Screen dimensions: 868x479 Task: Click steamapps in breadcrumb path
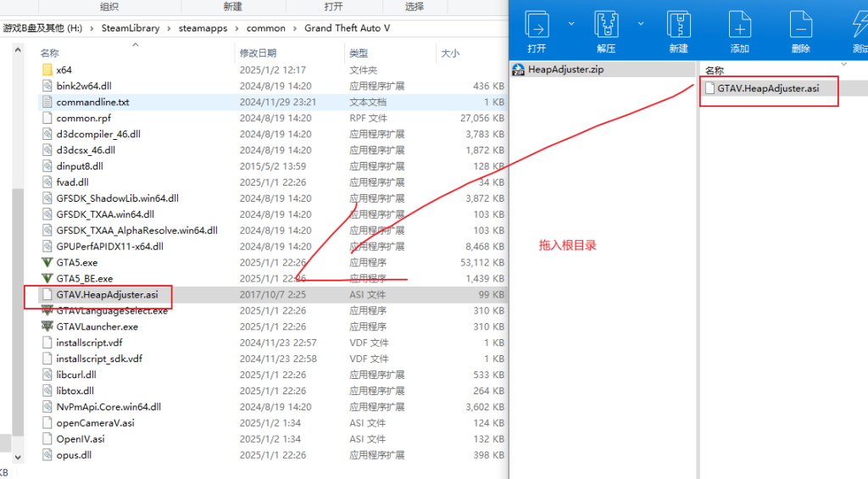tap(203, 28)
